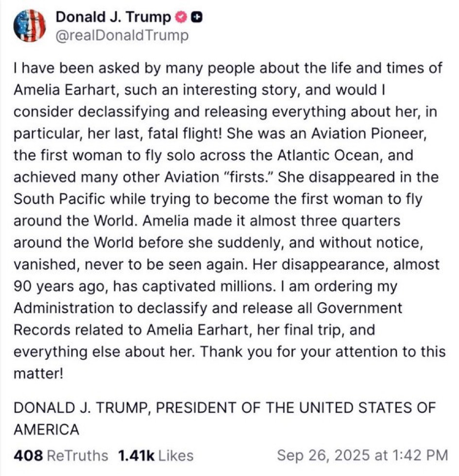Click the final word "matter!"
459x476 pixels.
coord(38,374)
